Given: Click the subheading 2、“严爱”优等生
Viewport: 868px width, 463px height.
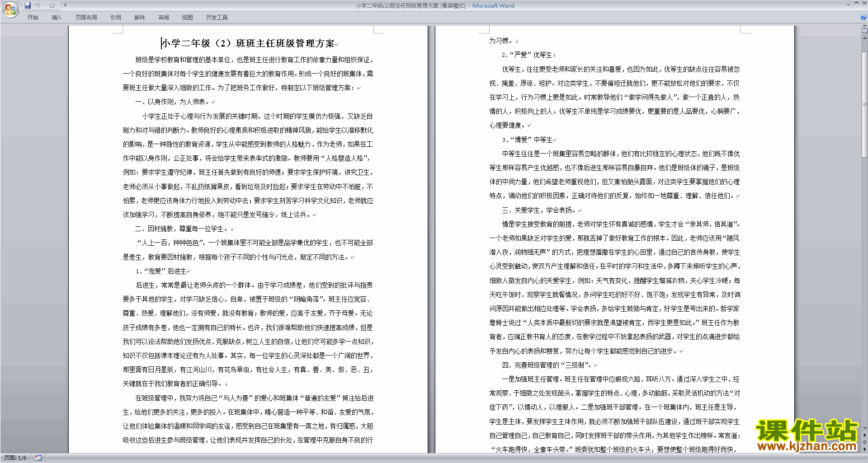Looking at the screenshot, I should (527, 55).
